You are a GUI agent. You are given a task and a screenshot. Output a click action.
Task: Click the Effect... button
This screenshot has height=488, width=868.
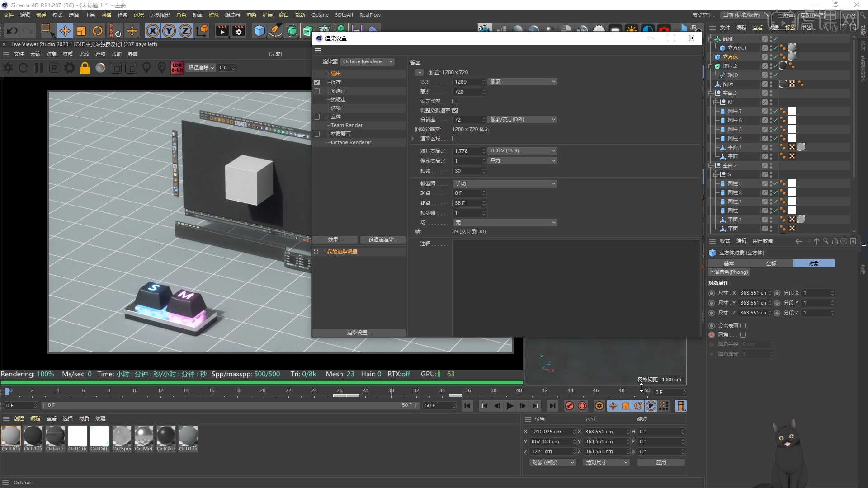tap(335, 239)
